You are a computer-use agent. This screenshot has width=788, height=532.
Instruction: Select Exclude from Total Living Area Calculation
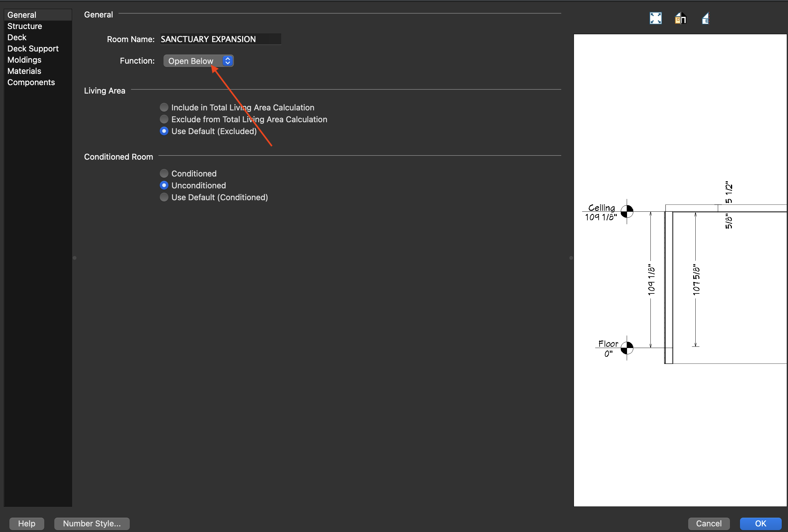point(164,119)
